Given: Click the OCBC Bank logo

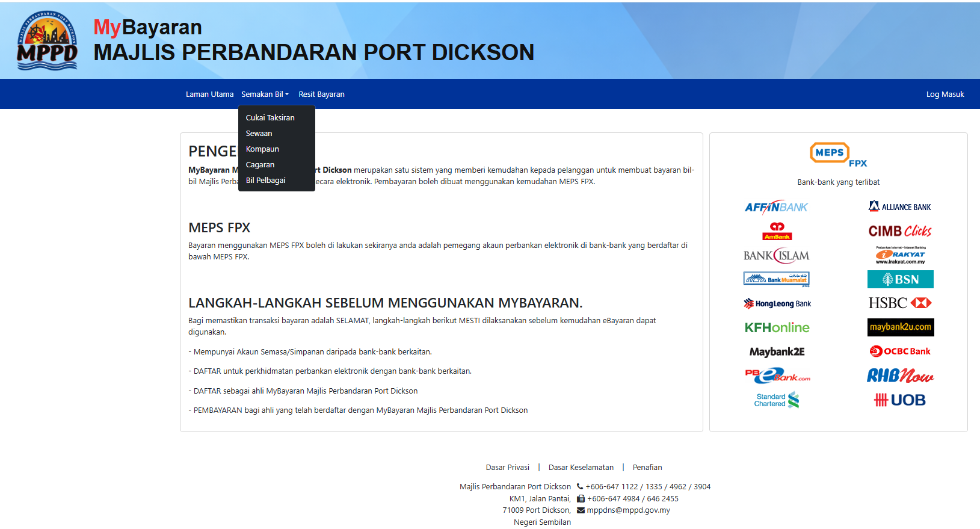Looking at the screenshot, I should [900, 351].
